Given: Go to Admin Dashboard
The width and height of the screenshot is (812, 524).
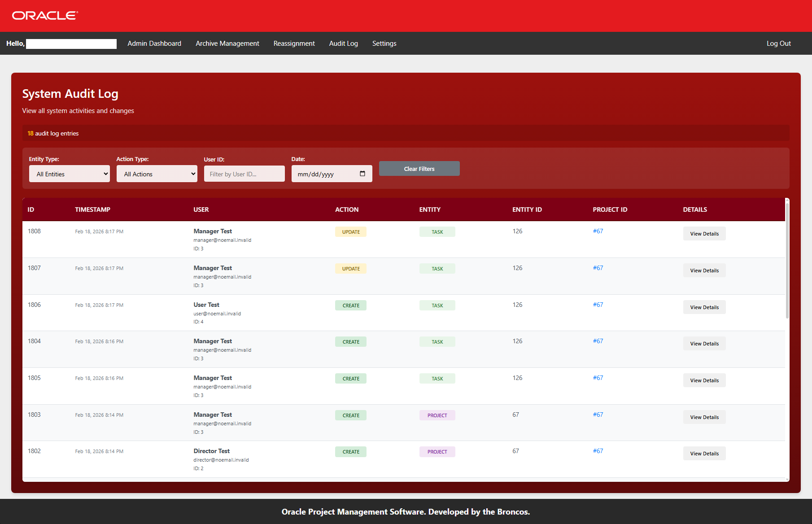Looking at the screenshot, I should click(154, 44).
